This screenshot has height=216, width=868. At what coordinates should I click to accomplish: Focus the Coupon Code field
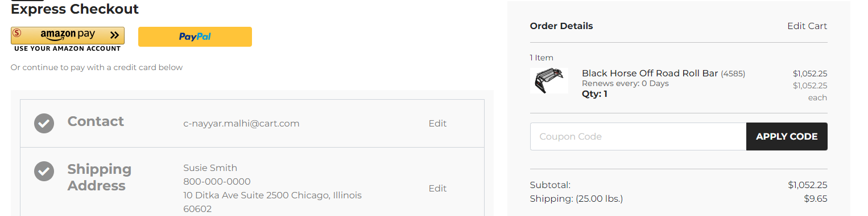coord(638,137)
